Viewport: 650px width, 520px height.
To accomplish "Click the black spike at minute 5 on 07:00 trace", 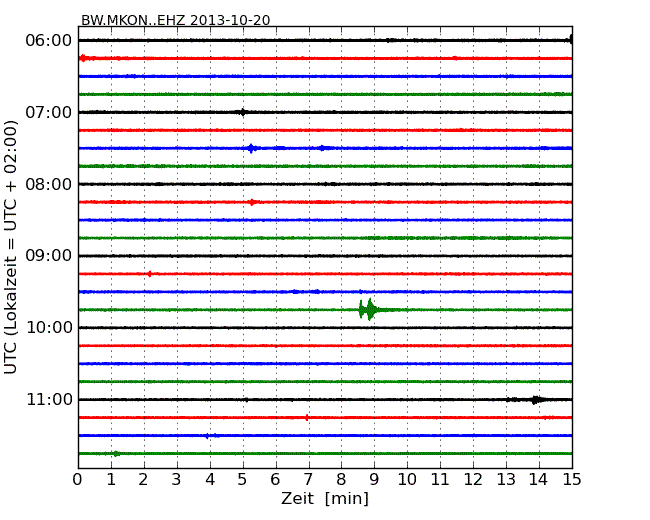I will tap(243, 112).
